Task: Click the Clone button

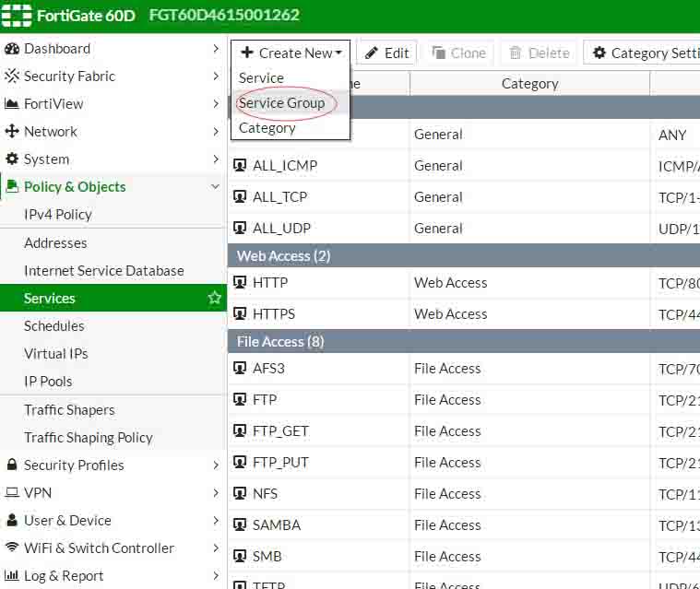Action: tap(458, 53)
